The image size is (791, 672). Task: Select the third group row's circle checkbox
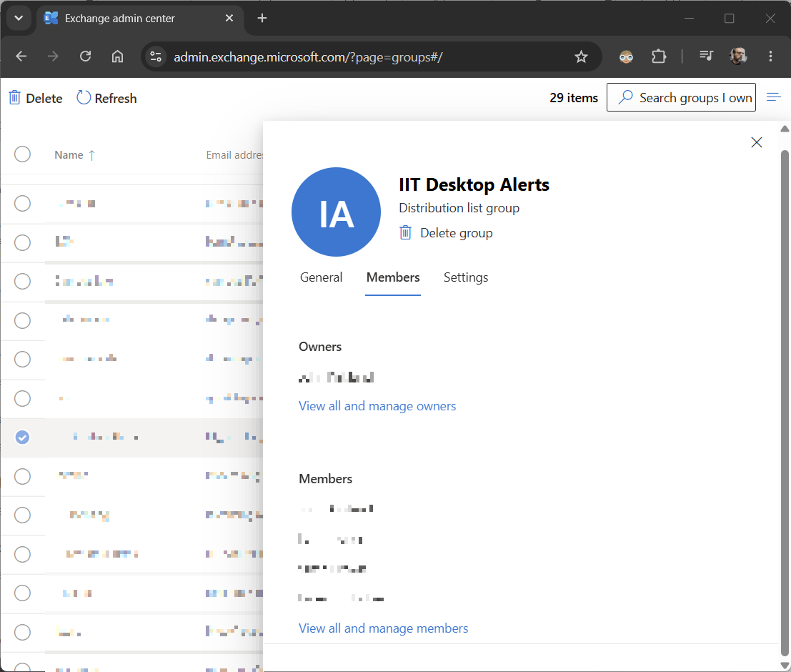[x=22, y=281]
